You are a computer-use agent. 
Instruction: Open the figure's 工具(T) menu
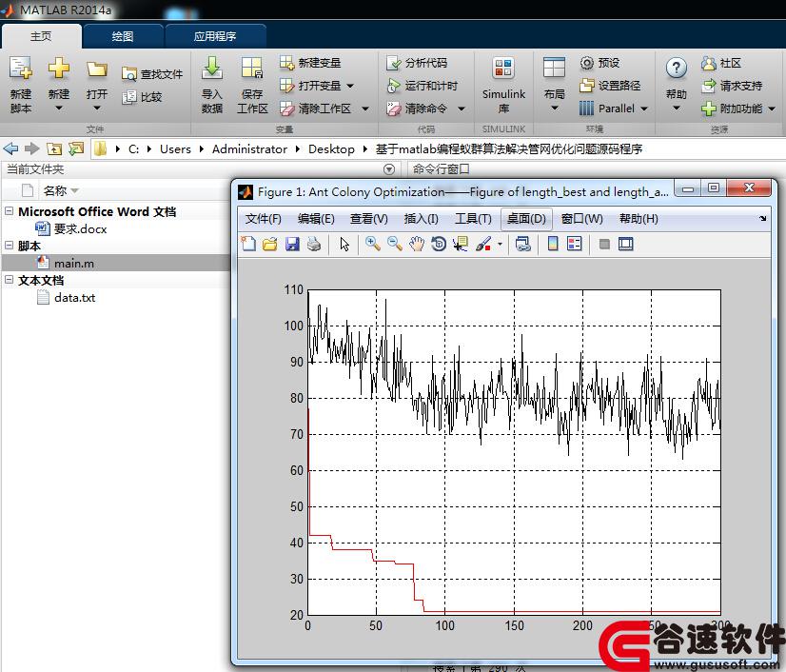click(x=473, y=219)
